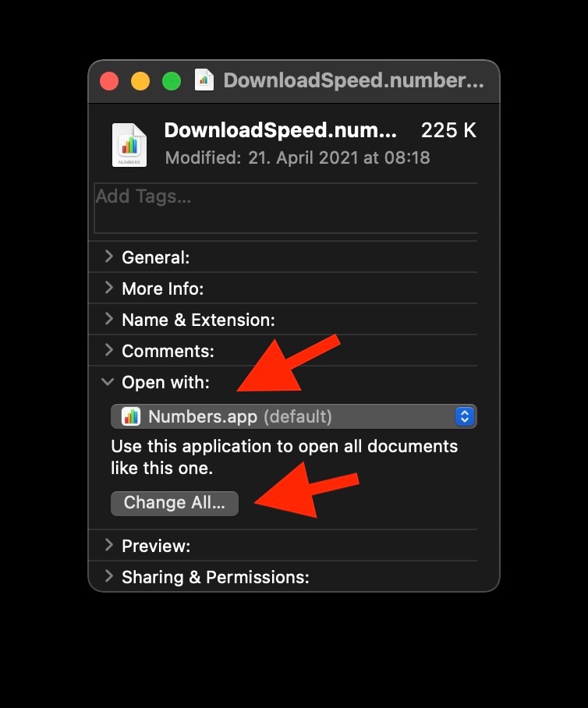The height and width of the screenshot is (708, 588).
Task: Click the blue dropdown arrows of Open with
Action: [x=464, y=417]
